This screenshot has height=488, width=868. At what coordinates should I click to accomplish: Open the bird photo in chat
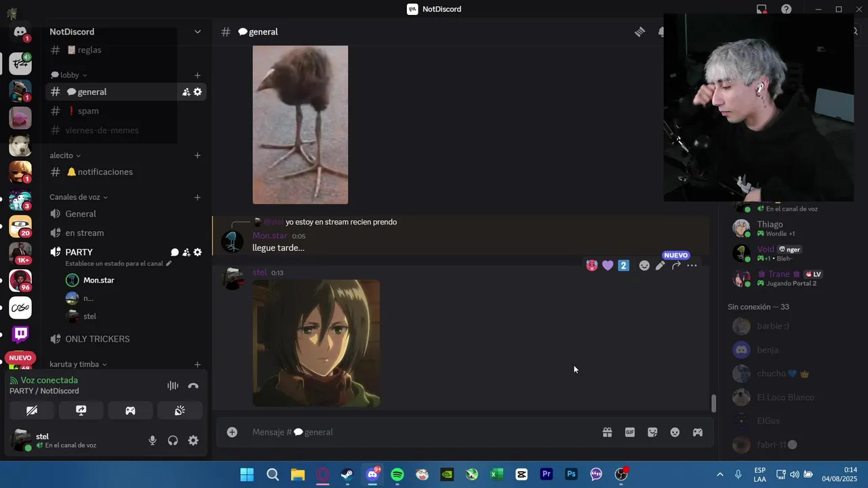pos(300,125)
